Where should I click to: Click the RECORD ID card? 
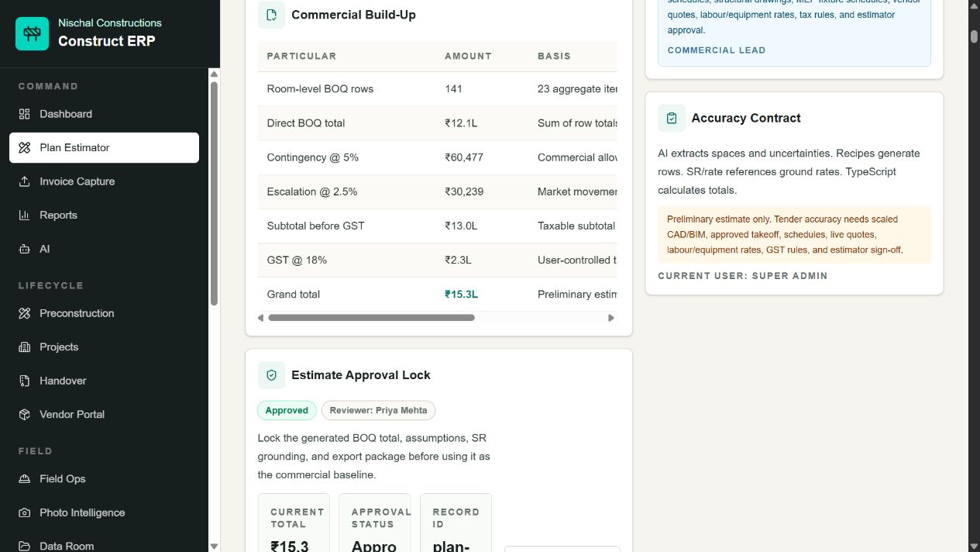point(456,523)
